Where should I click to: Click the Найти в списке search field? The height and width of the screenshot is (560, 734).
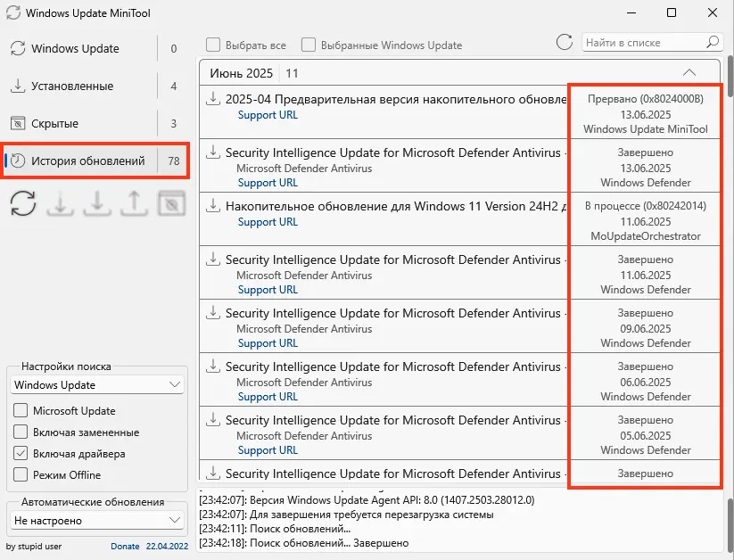click(x=644, y=42)
